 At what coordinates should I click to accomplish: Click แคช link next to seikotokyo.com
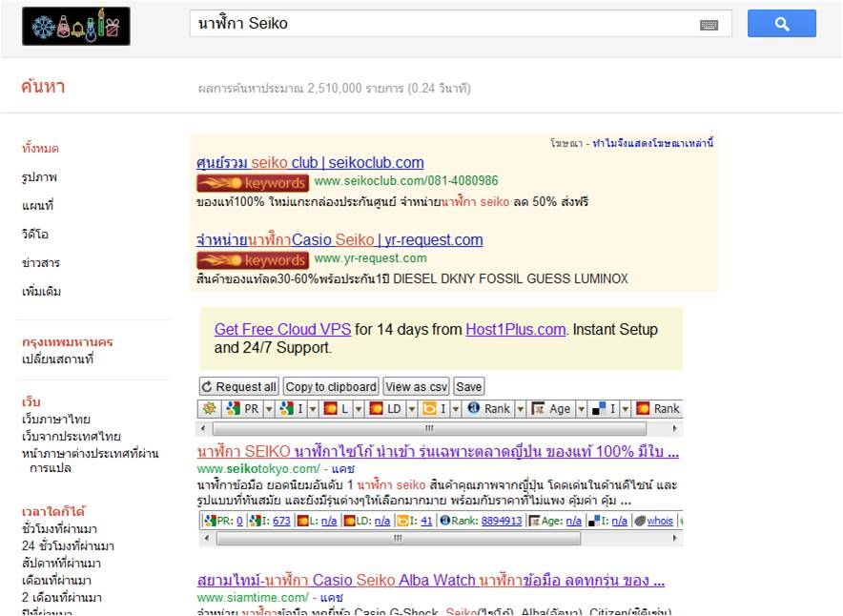coord(343,469)
